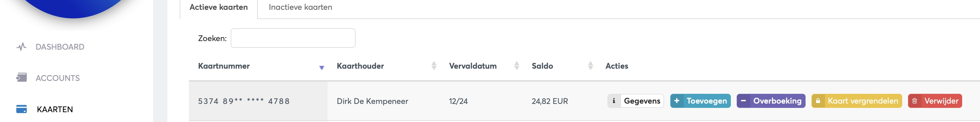980x122 pixels.
Task: Sort table by Kaarthouder column arrows
Action: [x=434, y=66]
